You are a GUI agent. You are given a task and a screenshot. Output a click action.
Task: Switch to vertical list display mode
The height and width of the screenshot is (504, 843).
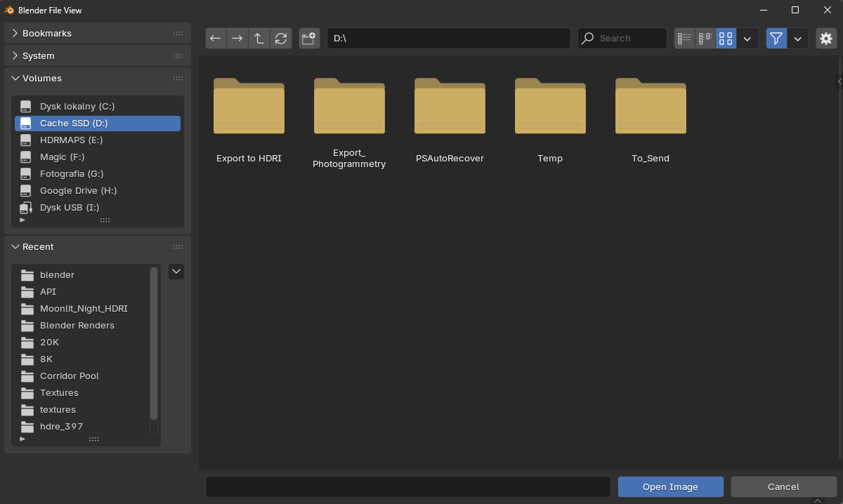point(684,39)
